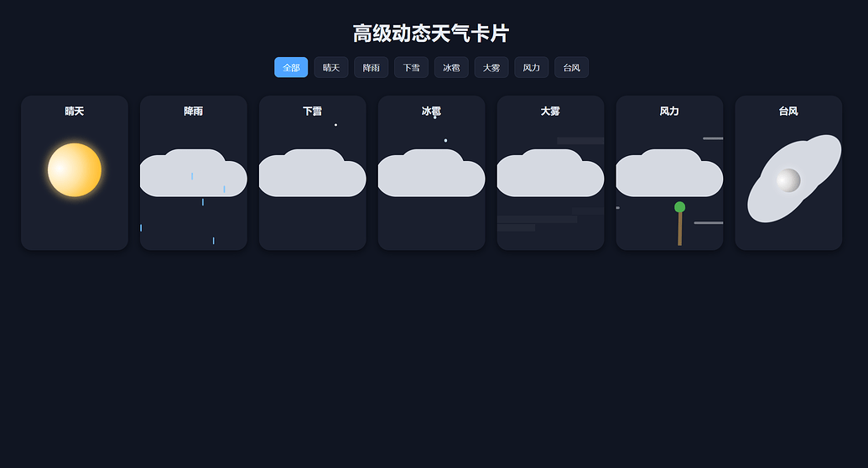This screenshot has width=868, height=468.
Task: Click the 下雪 card title
Action: pyautogui.click(x=313, y=112)
